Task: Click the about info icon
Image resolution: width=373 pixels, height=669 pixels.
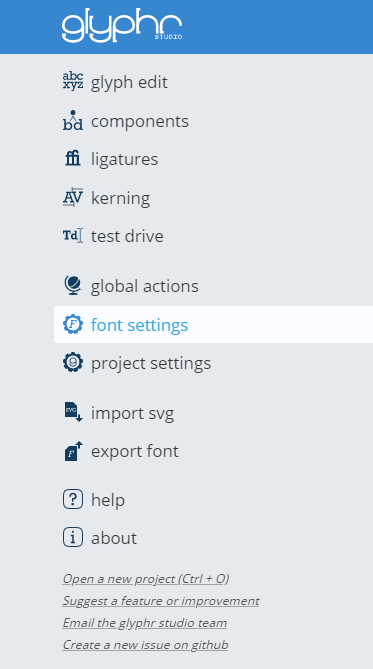Action: (73, 538)
